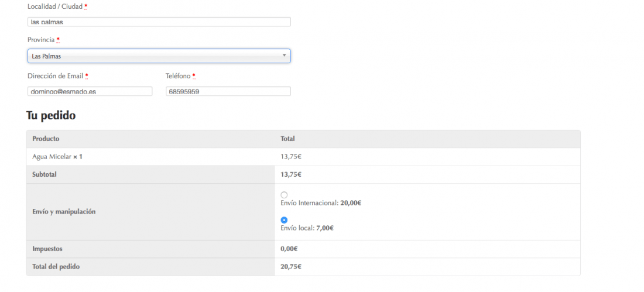Click the Impuestos value 0,00€
Viewport: 644px width, 292px height.
click(289, 249)
